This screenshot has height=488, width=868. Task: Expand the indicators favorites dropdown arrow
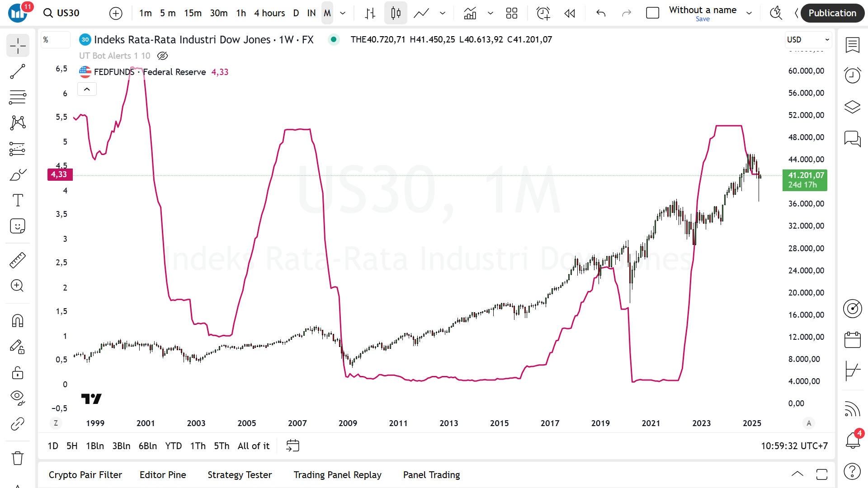click(x=491, y=13)
